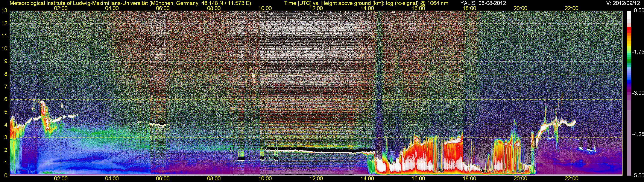Click the 'Meteorological Institute of Ludwig-Maximilians-Universität' title text
The image size is (644, 182).
click(x=79, y=3)
